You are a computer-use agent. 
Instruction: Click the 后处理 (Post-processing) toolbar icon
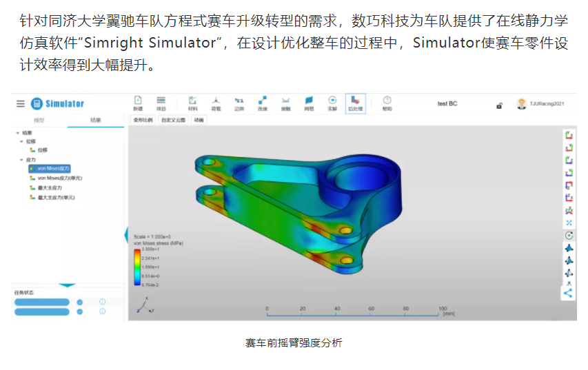click(356, 103)
